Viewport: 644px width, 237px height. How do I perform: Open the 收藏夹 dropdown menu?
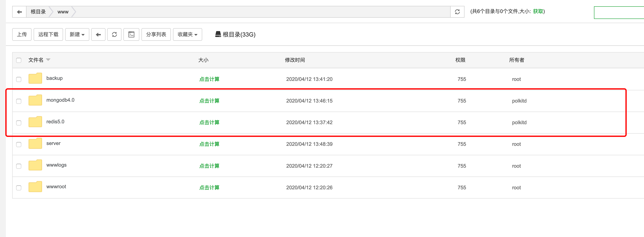[187, 34]
